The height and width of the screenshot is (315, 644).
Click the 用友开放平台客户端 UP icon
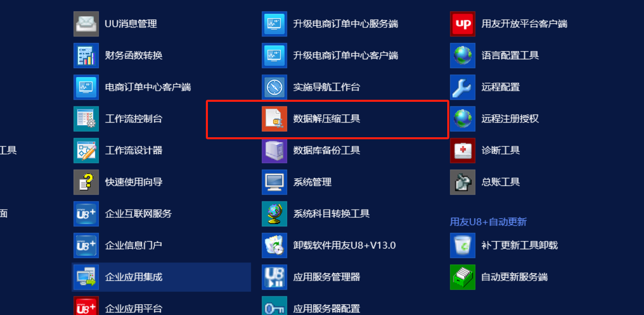tap(462, 24)
